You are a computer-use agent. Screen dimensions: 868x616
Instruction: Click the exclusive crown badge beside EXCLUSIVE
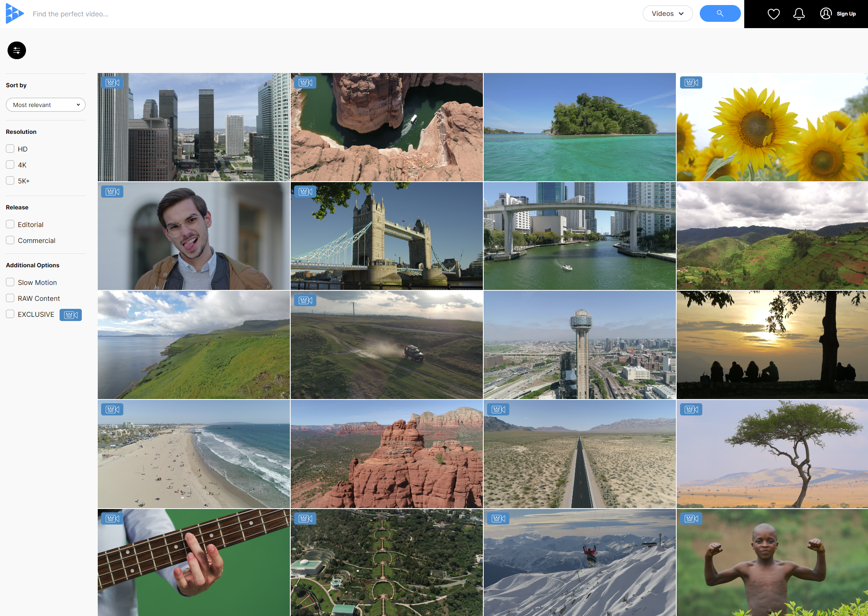(x=70, y=315)
